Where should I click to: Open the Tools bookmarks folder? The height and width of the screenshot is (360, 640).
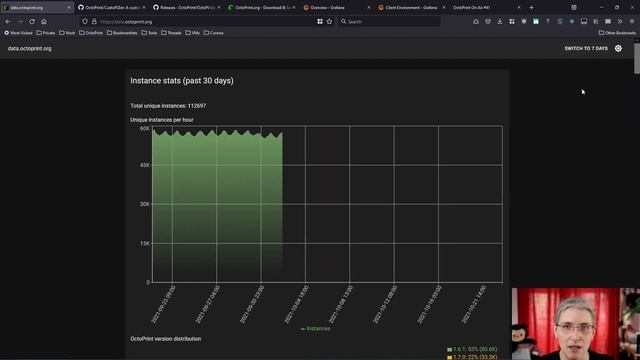[x=149, y=33]
